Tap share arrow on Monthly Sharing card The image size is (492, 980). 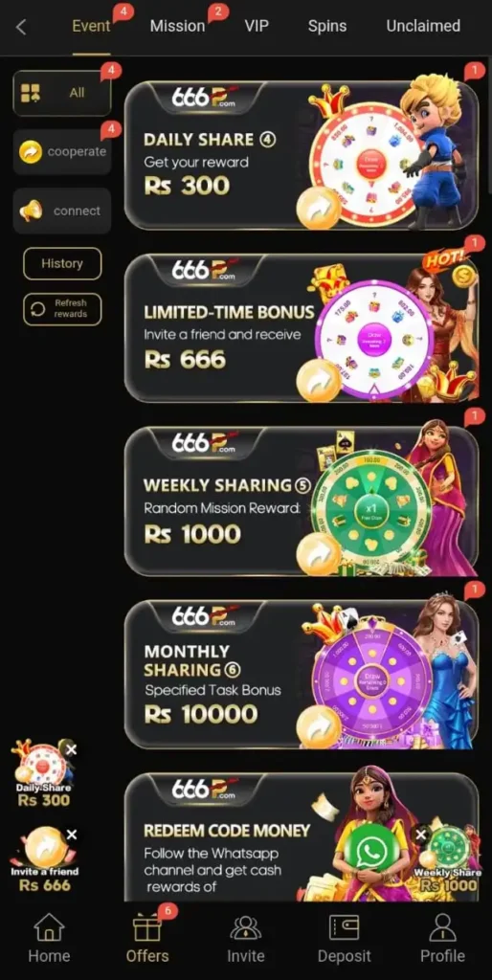(319, 727)
